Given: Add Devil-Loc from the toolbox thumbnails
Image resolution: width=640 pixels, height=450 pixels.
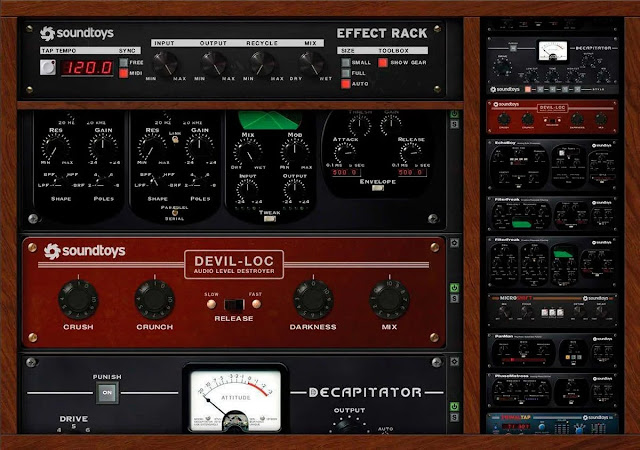Looking at the screenshot, I should (x=552, y=117).
